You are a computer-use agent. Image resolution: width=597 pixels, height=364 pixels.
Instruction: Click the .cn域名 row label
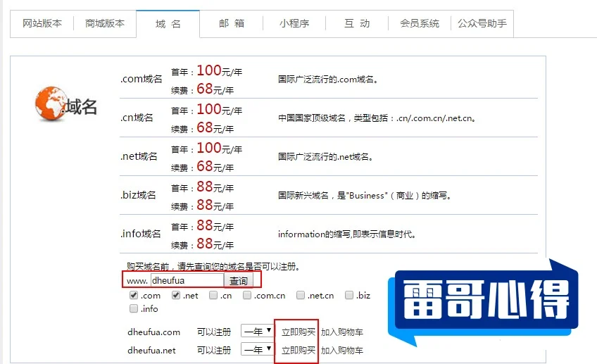[137, 118]
